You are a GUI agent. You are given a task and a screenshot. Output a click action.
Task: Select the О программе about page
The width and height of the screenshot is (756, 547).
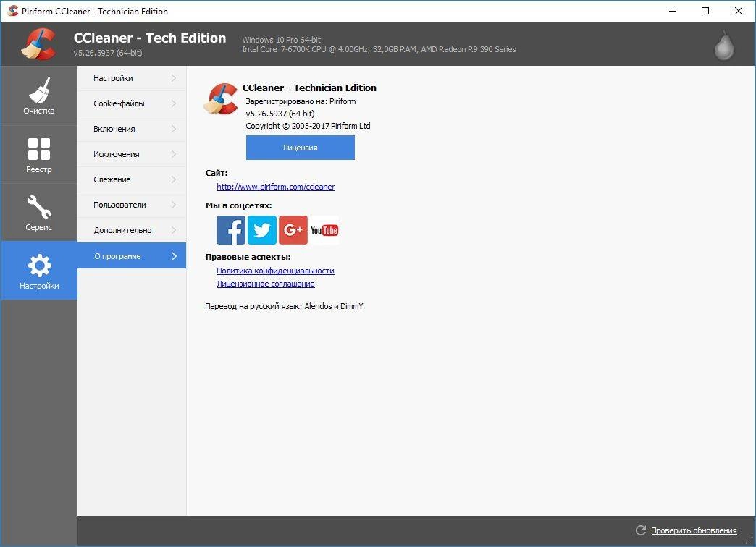132,255
